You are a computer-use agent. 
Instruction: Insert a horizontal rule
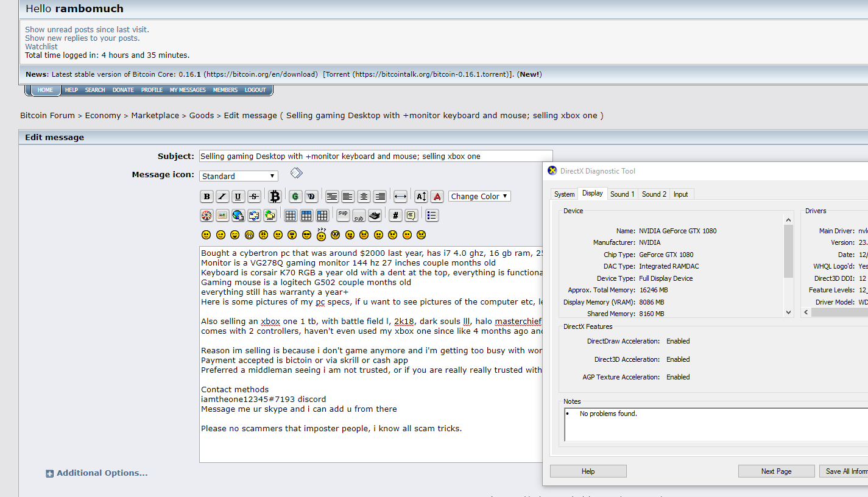pyautogui.click(x=400, y=196)
